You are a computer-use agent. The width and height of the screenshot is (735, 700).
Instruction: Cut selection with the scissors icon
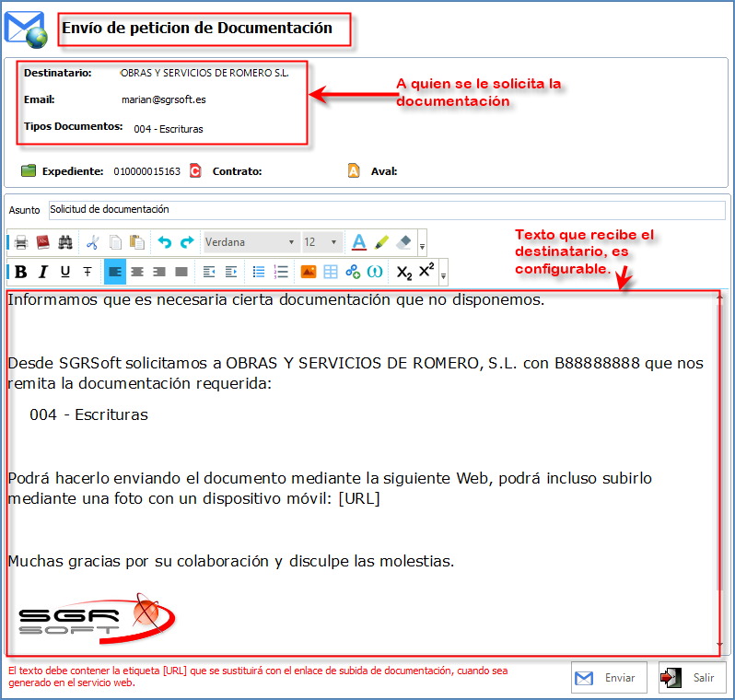[x=92, y=242]
